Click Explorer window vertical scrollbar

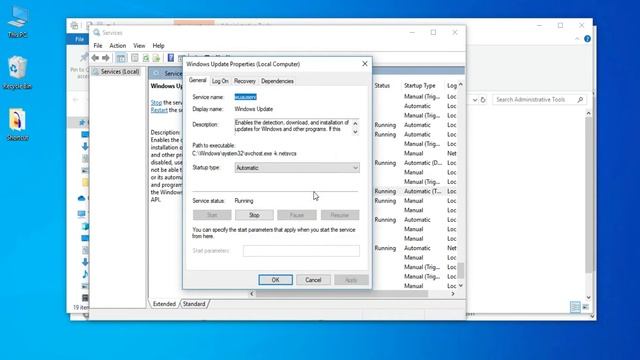(589, 195)
